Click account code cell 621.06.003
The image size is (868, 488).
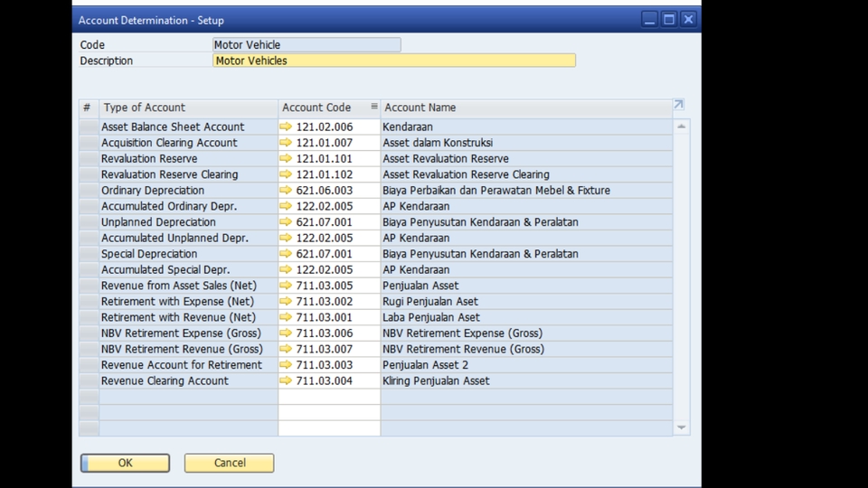329,191
